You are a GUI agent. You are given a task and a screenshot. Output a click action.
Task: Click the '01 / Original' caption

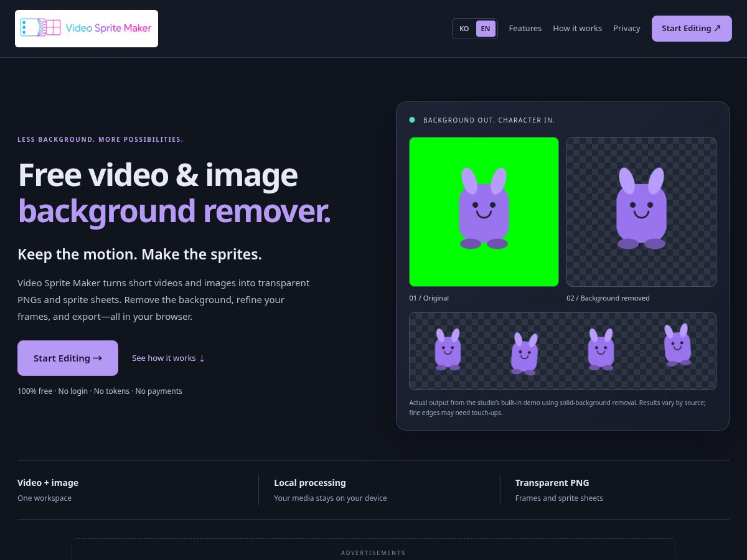click(x=429, y=298)
